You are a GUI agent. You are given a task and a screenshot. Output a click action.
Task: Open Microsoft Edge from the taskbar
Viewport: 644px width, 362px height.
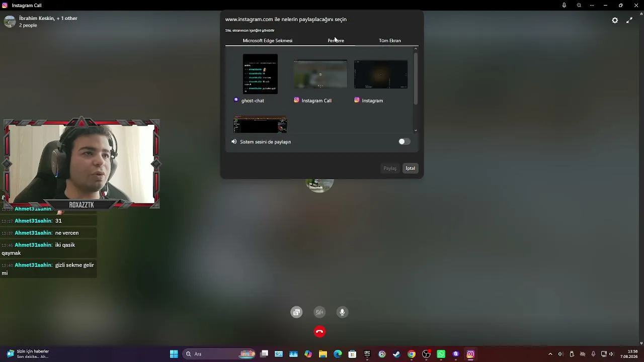(x=338, y=354)
